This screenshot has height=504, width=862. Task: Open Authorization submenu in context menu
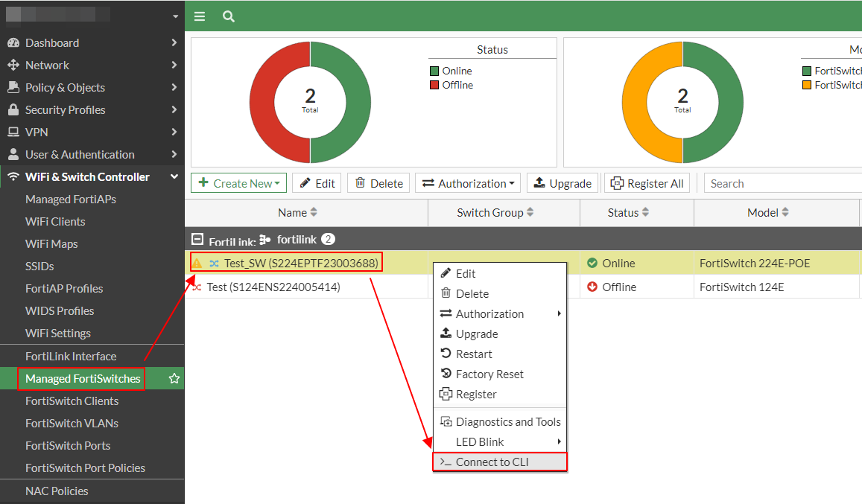500,314
